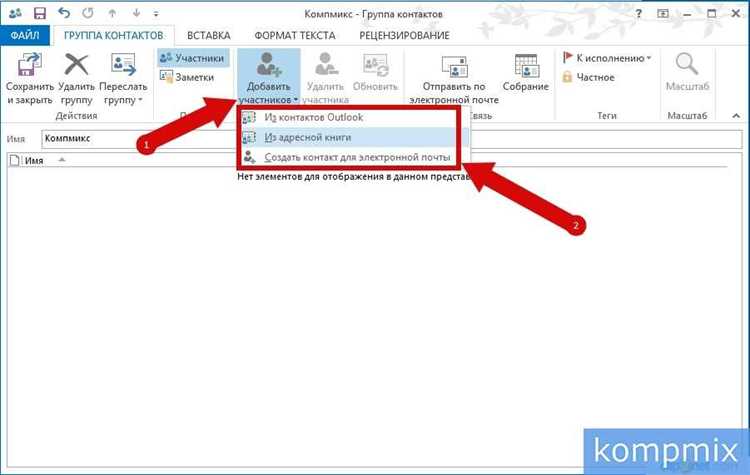Open Ribbon Display Options icon
Image resolution: width=750 pixels, height=475 pixels.
tap(663, 14)
